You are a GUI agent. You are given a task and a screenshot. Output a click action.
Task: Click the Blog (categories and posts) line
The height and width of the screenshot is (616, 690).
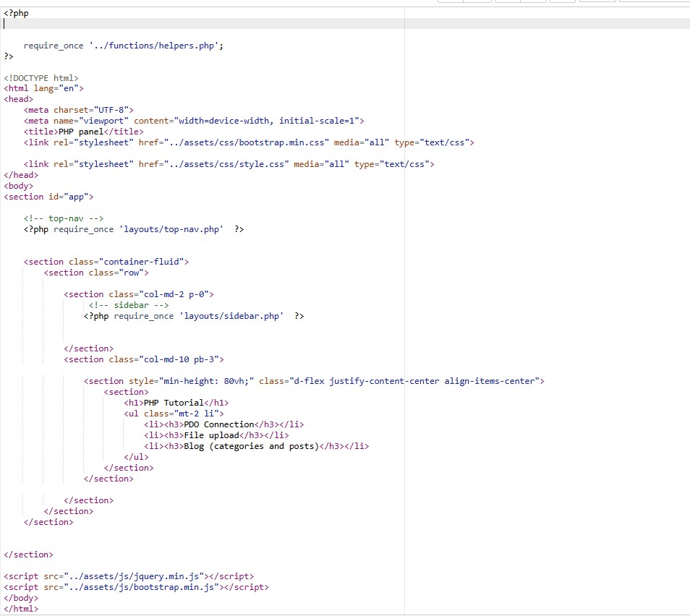256,446
